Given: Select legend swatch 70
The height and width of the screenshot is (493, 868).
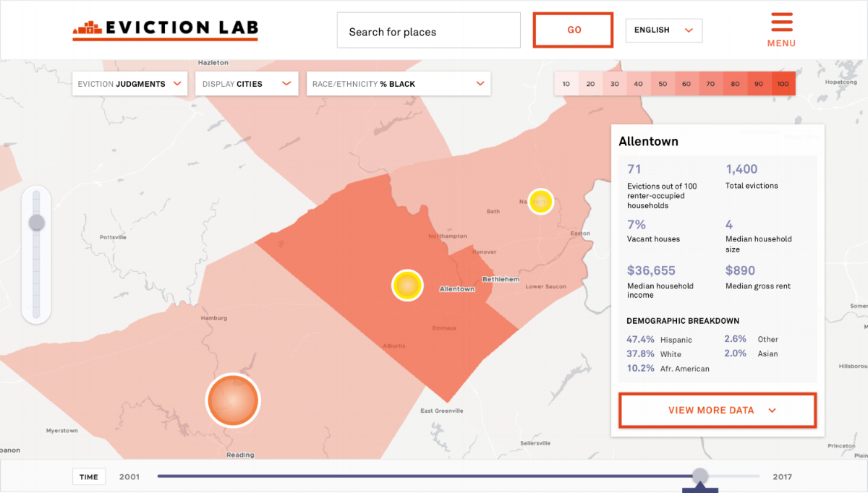Looking at the screenshot, I should (711, 84).
